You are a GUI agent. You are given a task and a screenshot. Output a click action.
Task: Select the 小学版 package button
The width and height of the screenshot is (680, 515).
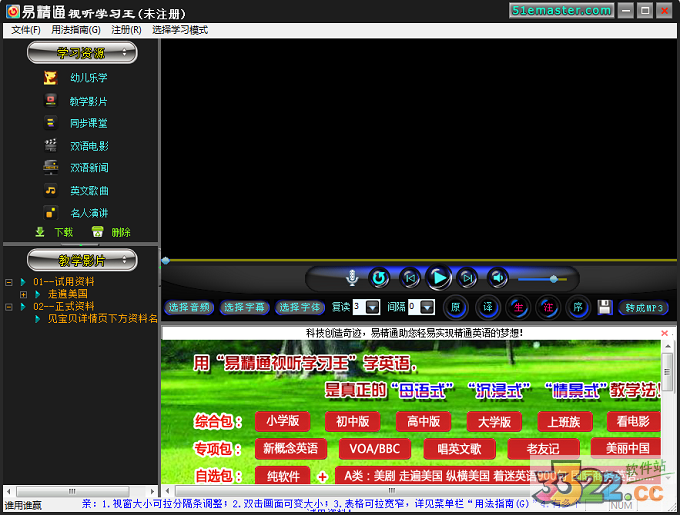click(x=282, y=421)
